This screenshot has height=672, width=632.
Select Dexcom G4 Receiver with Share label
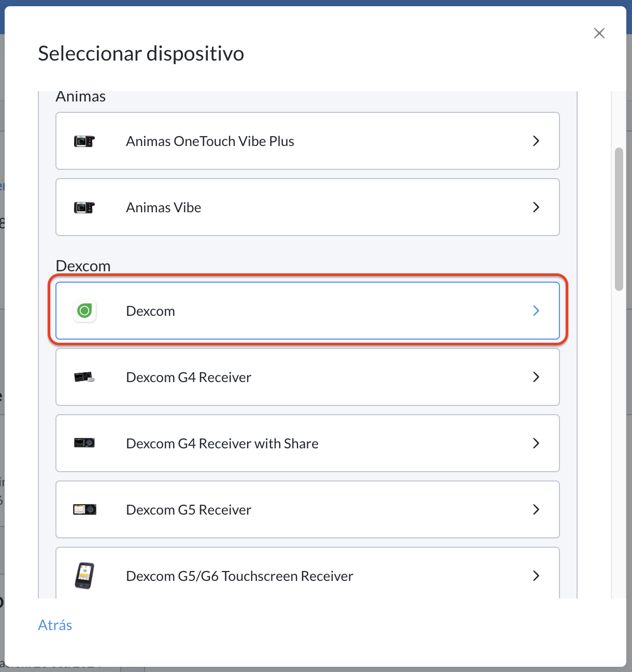point(222,444)
